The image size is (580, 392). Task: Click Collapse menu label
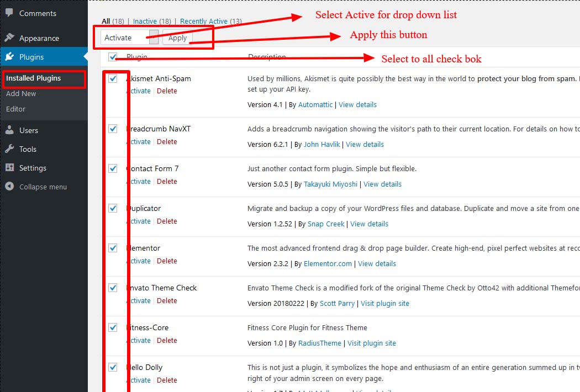43,187
